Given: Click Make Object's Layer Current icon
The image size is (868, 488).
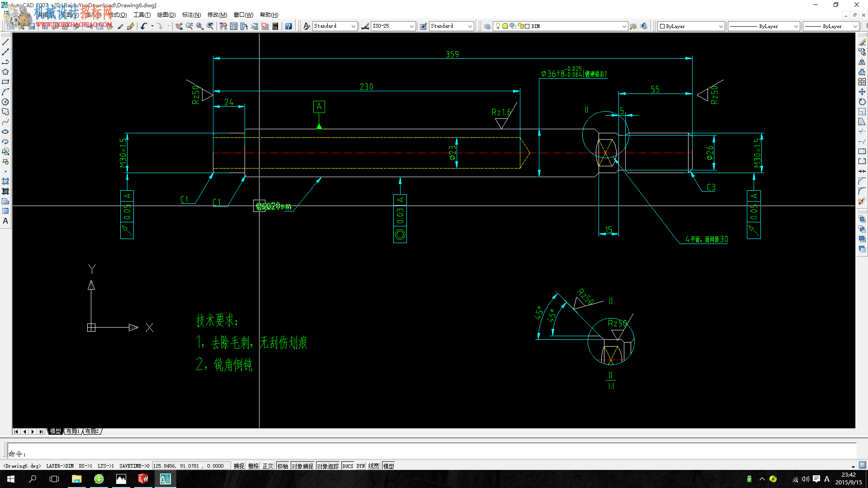Looking at the screenshot, I should pyautogui.click(x=633, y=26).
